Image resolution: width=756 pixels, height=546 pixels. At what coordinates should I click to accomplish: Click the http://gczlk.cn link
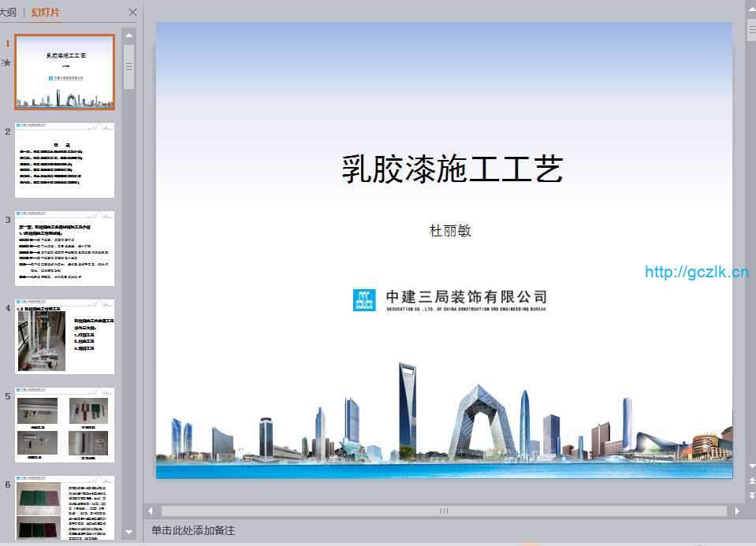(696, 273)
